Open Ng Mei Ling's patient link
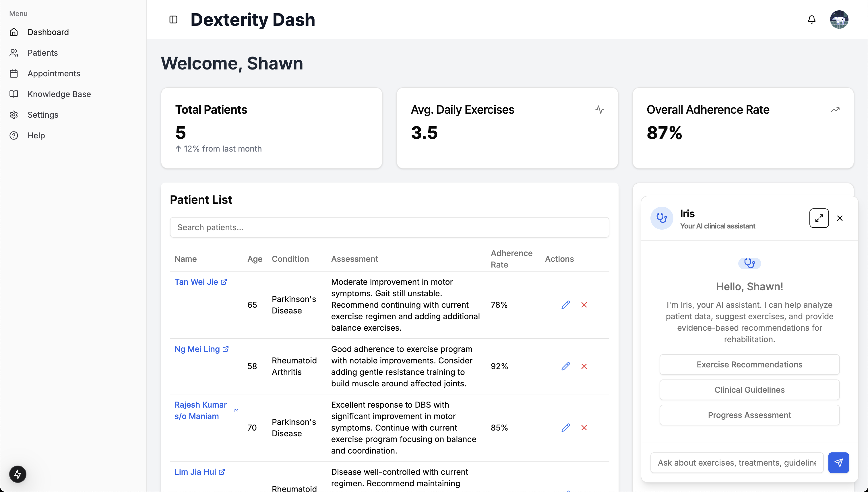This screenshot has width=868, height=492. click(x=197, y=349)
